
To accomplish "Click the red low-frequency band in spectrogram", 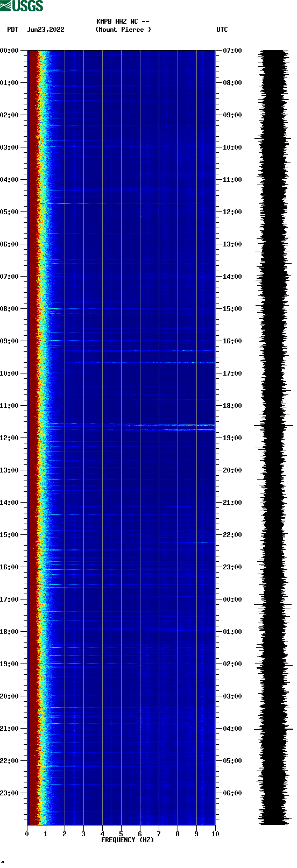I will (x=33, y=437).
